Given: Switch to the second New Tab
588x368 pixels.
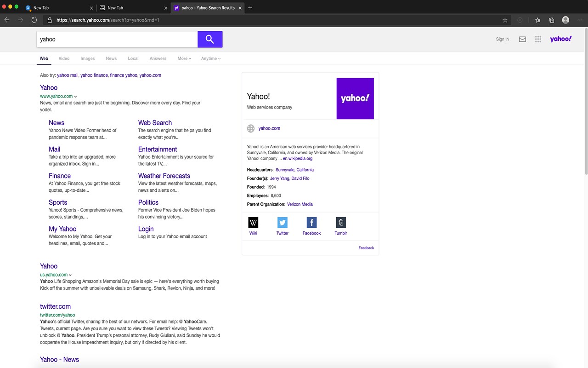Looking at the screenshot, I should point(132,8).
